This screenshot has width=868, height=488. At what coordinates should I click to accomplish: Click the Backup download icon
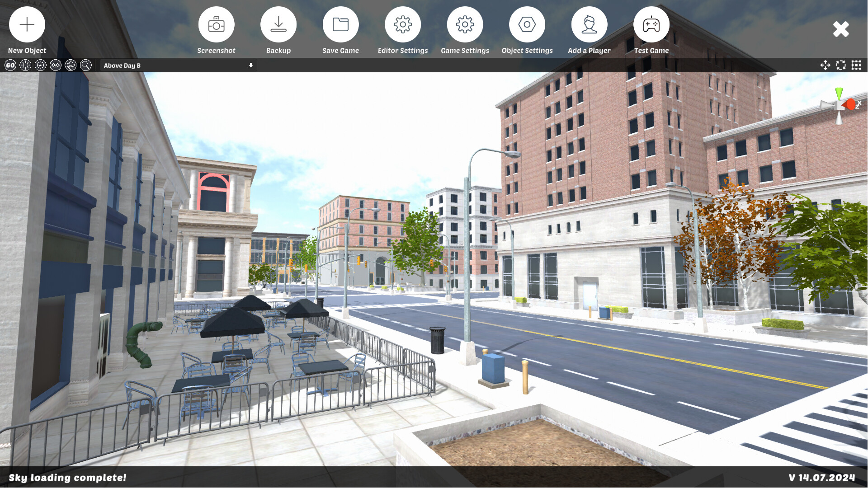[x=278, y=24]
